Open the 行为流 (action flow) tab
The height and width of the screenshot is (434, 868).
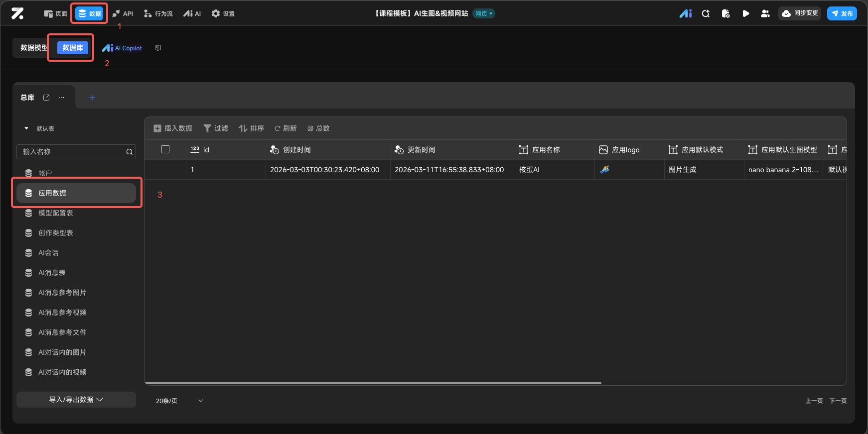point(158,14)
